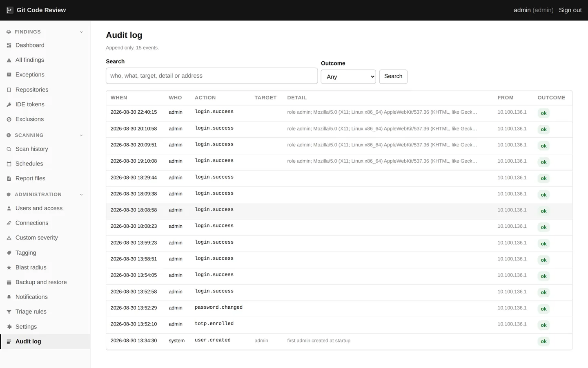The height and width of the screenshot is (368, 588).
Task: Open the Triage rules page
Action: [45, 312]
